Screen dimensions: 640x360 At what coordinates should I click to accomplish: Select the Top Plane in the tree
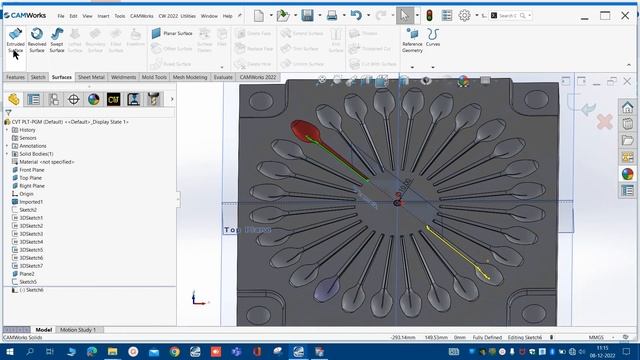[x=31, y=178]
